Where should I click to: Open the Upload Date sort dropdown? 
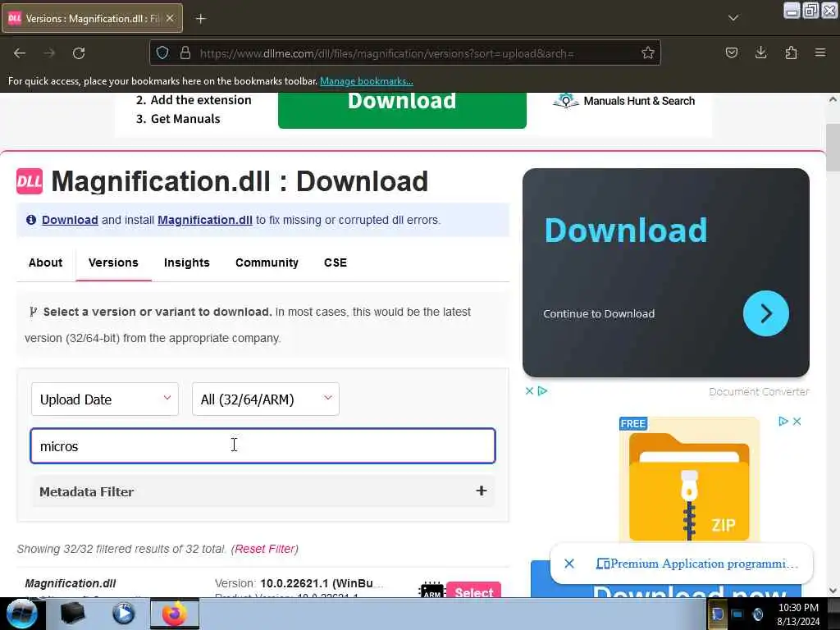click(x=105, y=399)
